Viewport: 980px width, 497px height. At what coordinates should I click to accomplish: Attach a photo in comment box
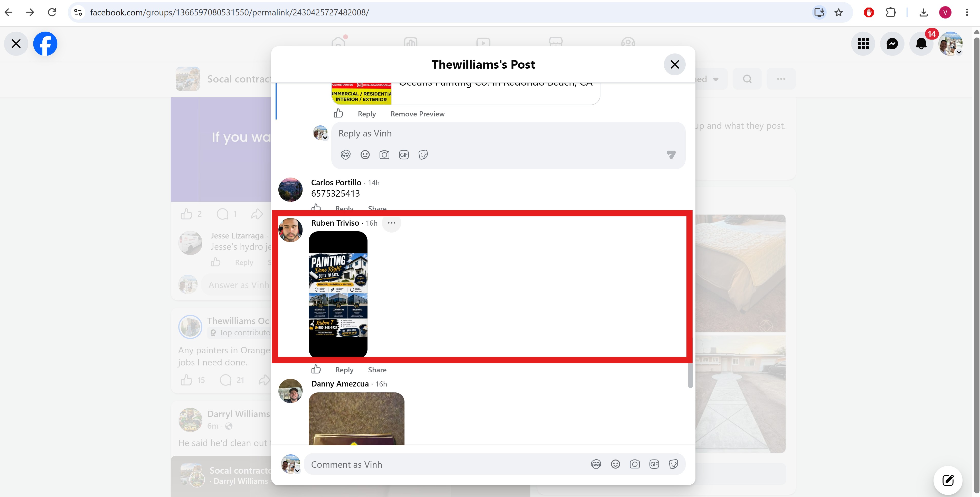635,464
